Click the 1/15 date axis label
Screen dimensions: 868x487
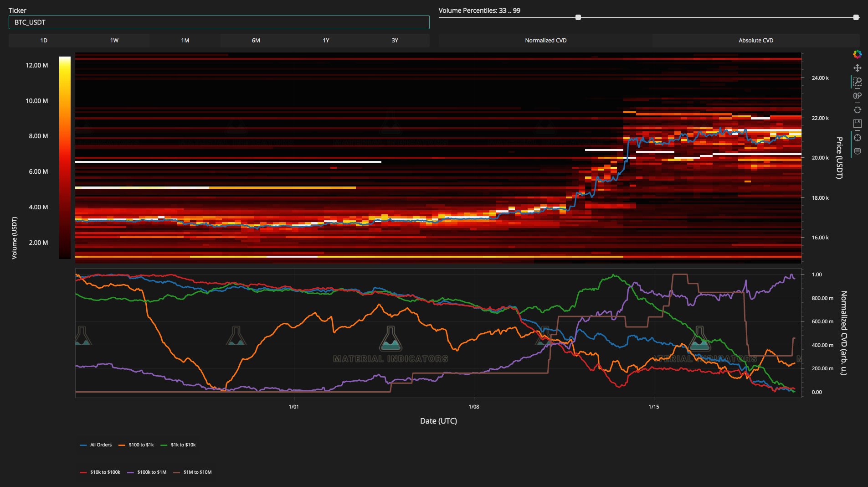point(654,407)
